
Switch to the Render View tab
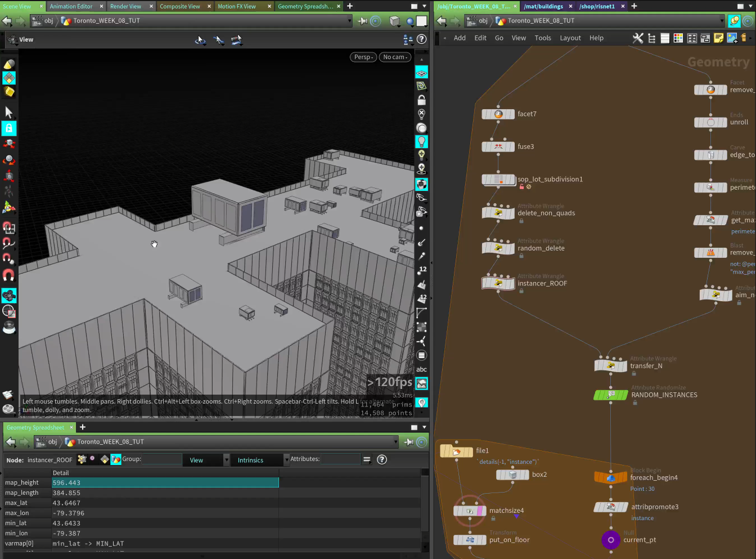(125, 6)
